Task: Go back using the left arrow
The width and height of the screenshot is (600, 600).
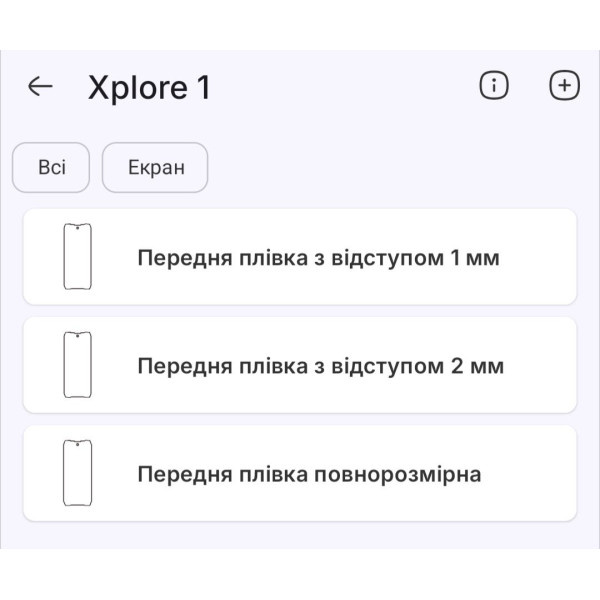Action: click(x=40, y=86)
